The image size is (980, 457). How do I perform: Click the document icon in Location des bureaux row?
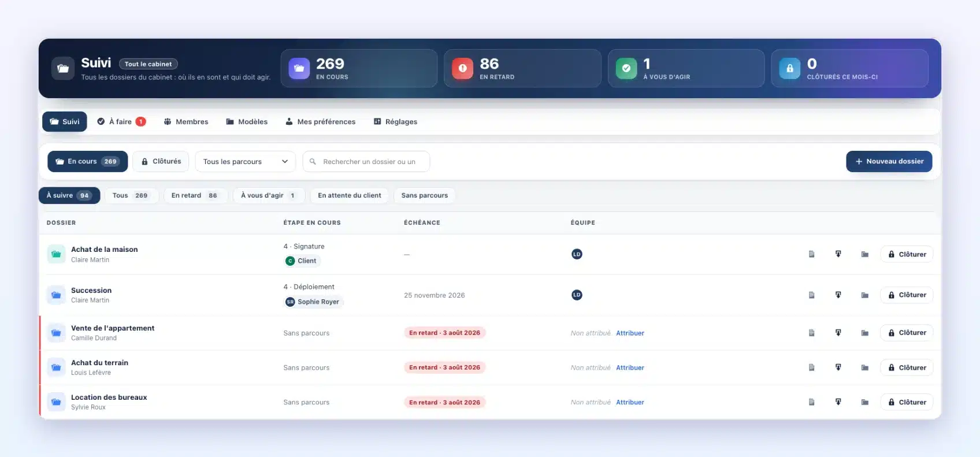pyautogui.click(x=811, y=402)
